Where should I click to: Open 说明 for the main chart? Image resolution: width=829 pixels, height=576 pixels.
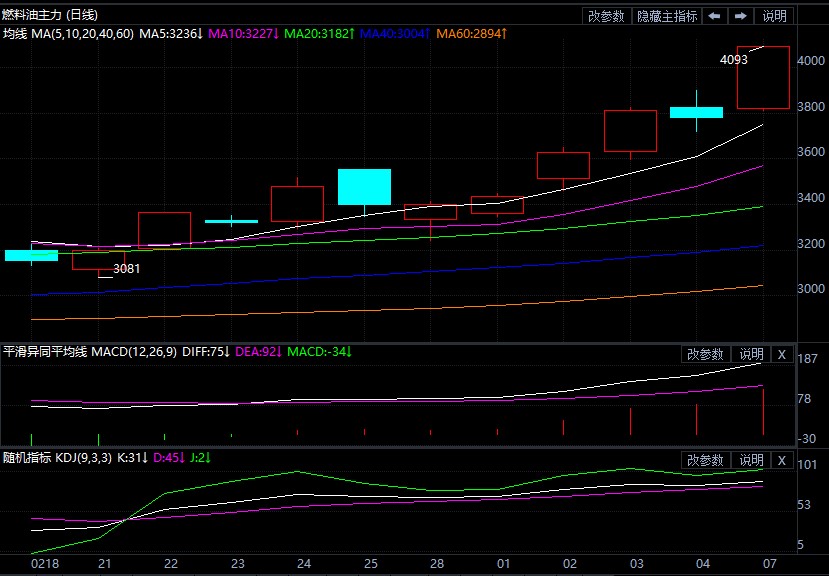coord(775,16)
